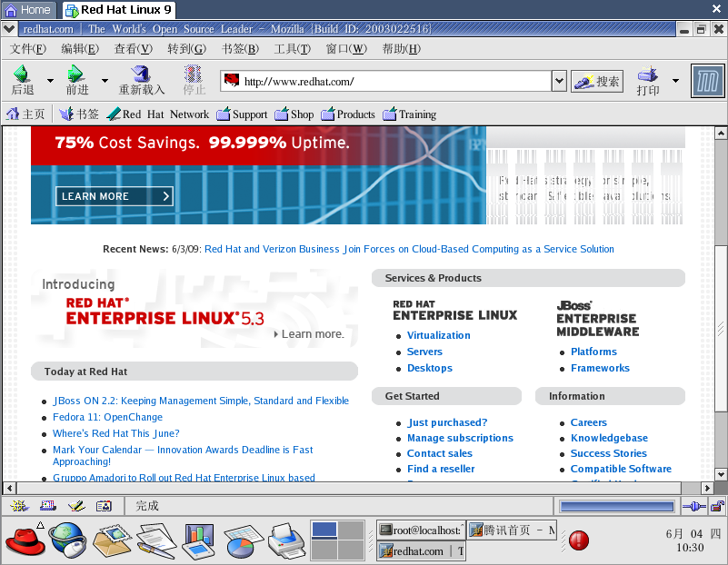This screenshot has width=728, height=565.
Task: Open the Verizon Business cloud news link
Action: [409, 249]
